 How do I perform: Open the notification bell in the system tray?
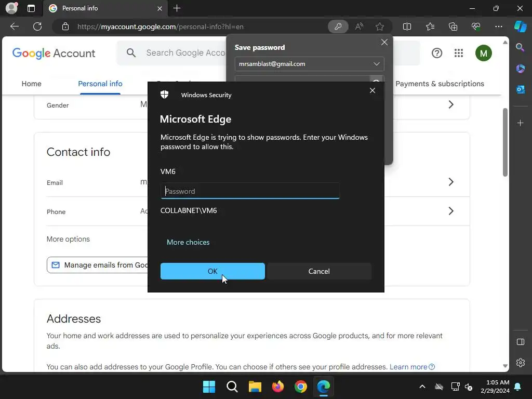(518, 387)
